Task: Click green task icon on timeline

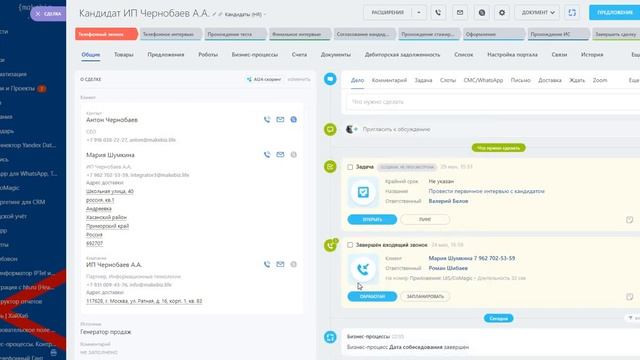Action: coord(330,167)
